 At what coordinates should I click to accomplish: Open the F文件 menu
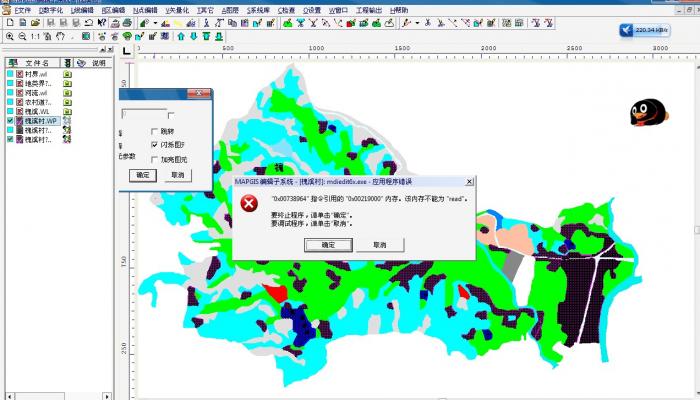coord(23,10)
